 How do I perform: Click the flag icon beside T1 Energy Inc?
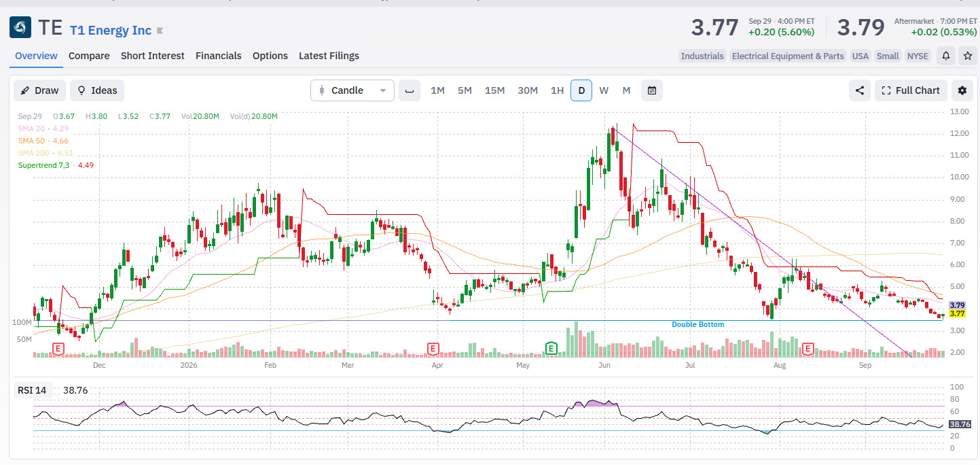[160, 31]
